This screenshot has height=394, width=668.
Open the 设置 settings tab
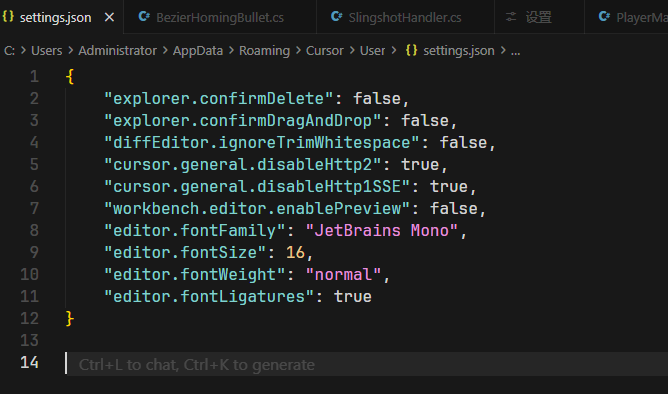538,17
